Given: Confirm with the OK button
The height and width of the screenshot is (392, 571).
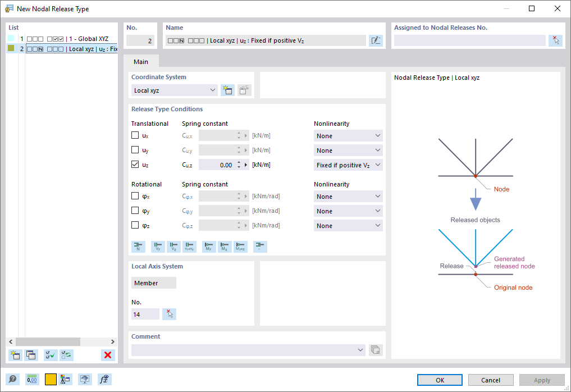Looking at the screenshot, I should tap(440, 380).
